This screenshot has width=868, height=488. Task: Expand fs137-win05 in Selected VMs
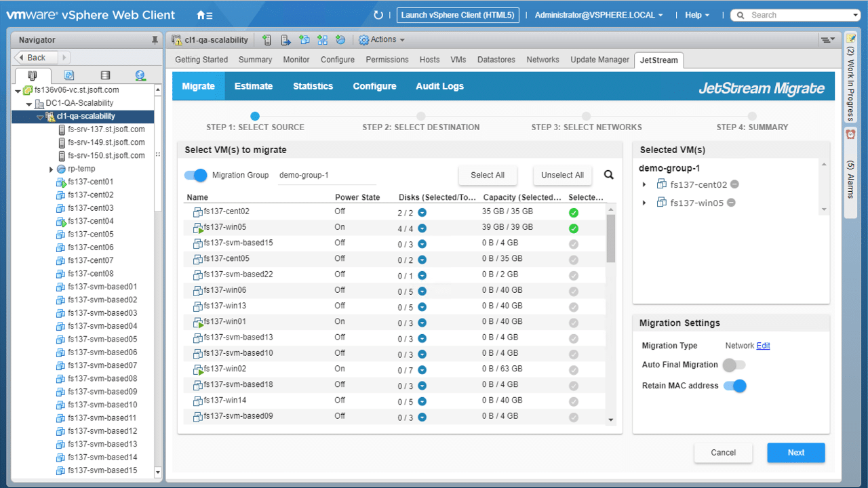(644, 203)
